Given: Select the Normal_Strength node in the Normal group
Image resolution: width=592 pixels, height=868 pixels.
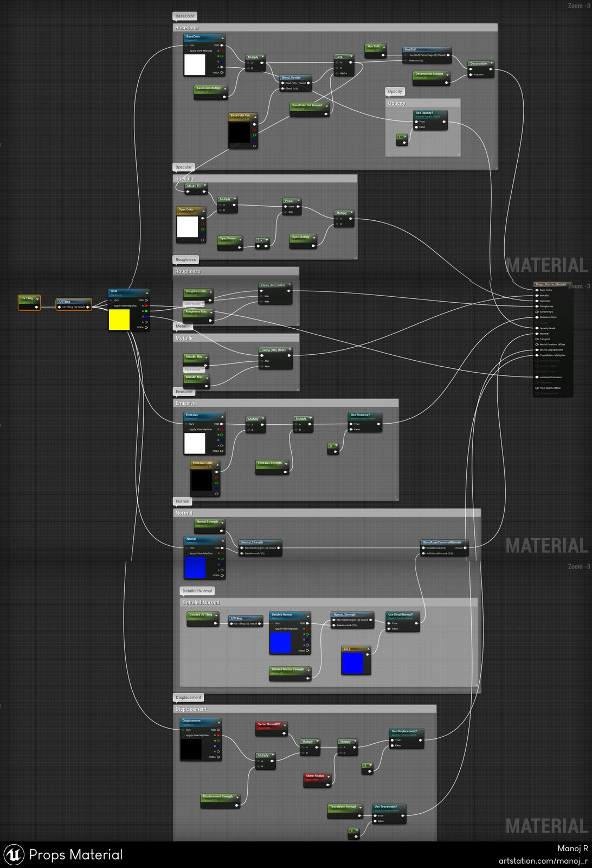Looking at the screenshot, I should [260, 548].
